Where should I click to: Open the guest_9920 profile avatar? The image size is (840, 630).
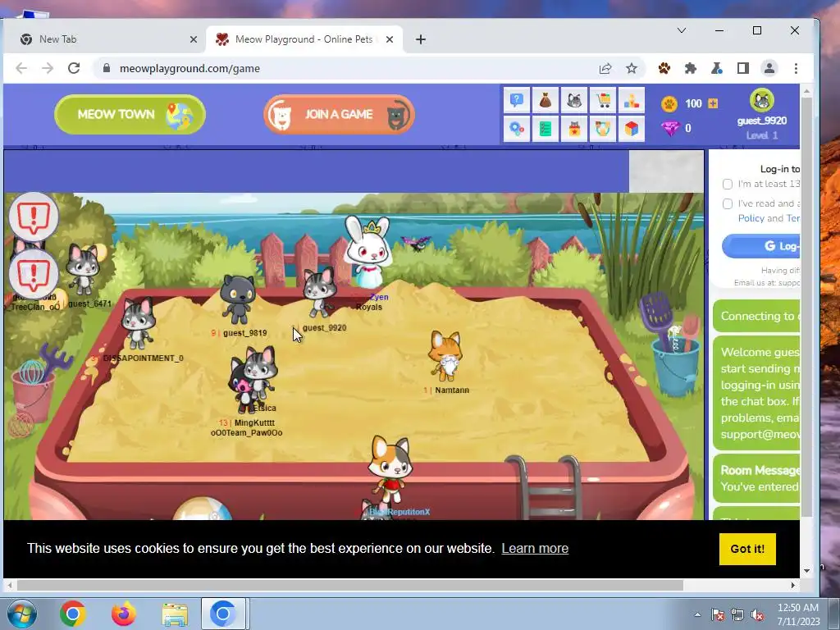762,100
